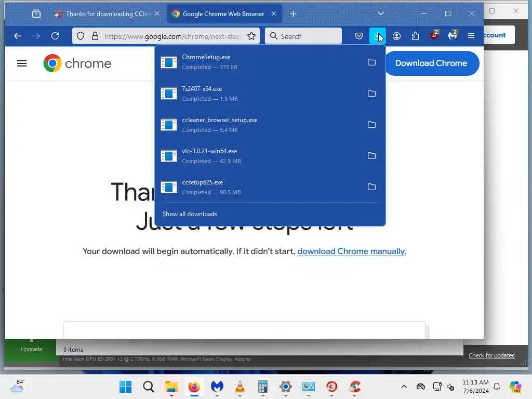532x399 pixels.
Task: Open Windows taskbar search
Action: 148,387
